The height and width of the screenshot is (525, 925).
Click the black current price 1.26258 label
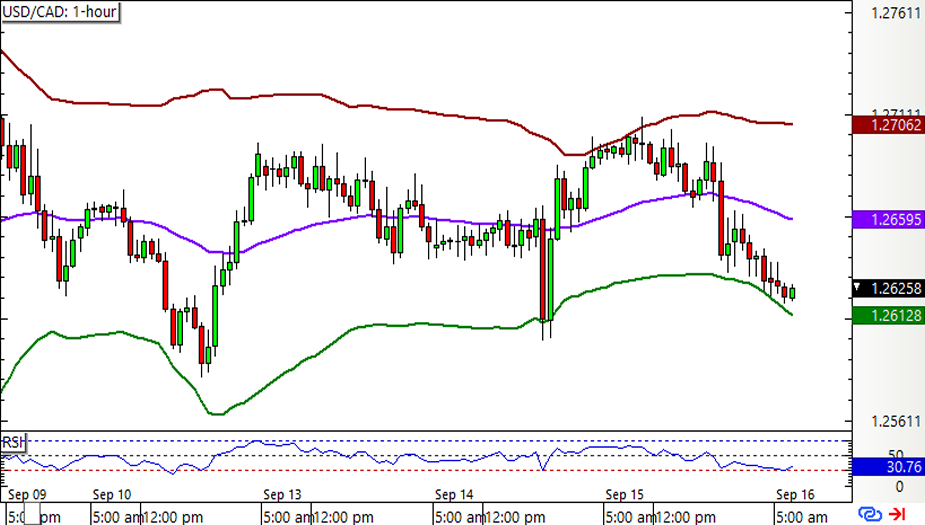[x=888, y=288]
